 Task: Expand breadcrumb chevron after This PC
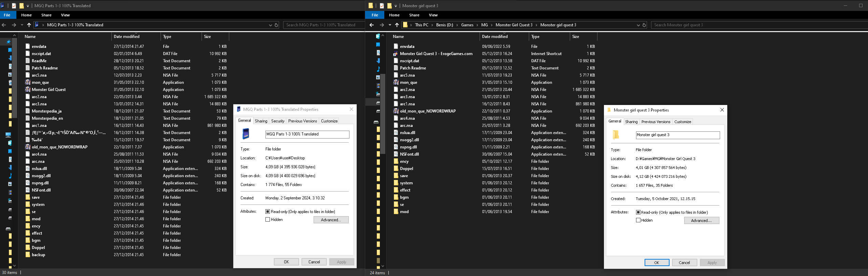tap(432, 25)
